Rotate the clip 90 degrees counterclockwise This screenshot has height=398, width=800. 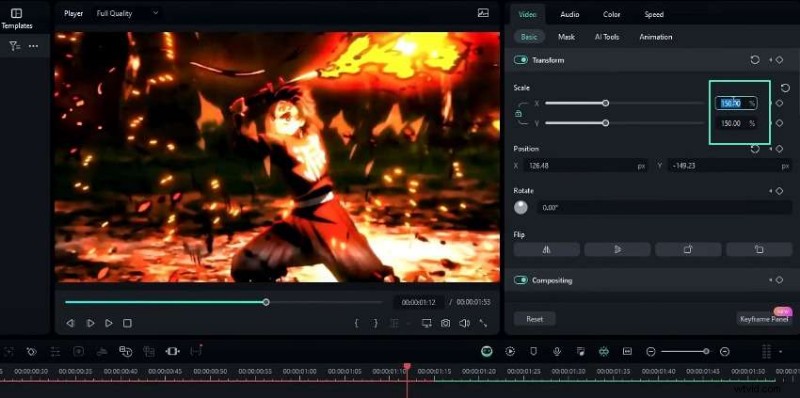[x=759, y=250]
